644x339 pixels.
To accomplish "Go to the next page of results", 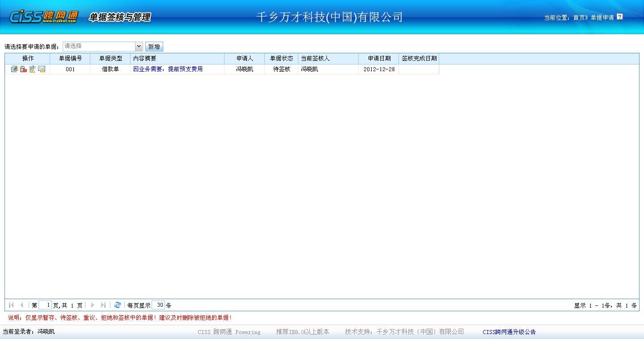I will (x=93, y=305).
